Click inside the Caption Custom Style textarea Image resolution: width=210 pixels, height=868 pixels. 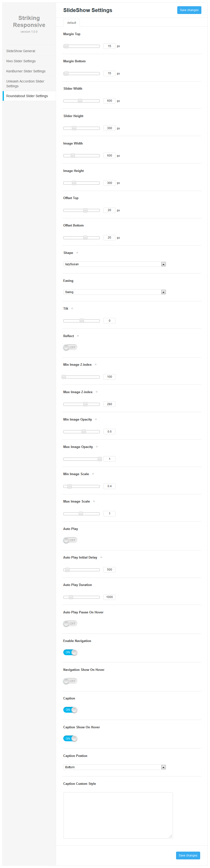(118, 815)
